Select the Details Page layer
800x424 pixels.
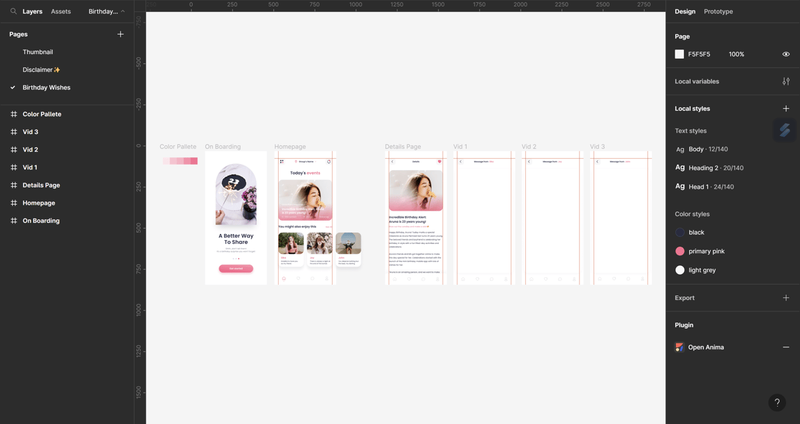[x=41, y=185]
